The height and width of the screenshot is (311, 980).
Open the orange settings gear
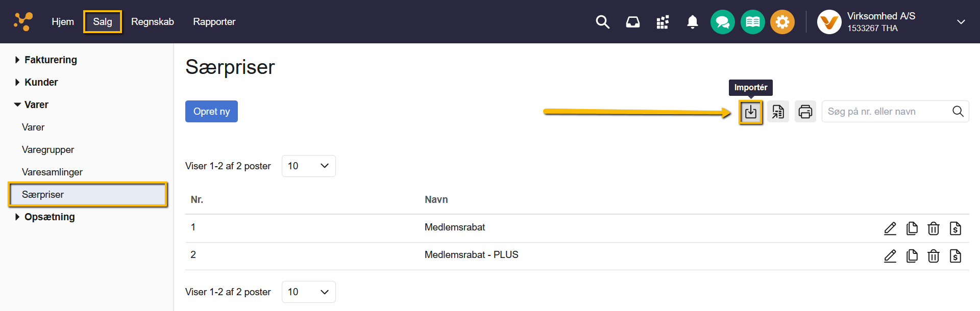click(x=782, y=22)
